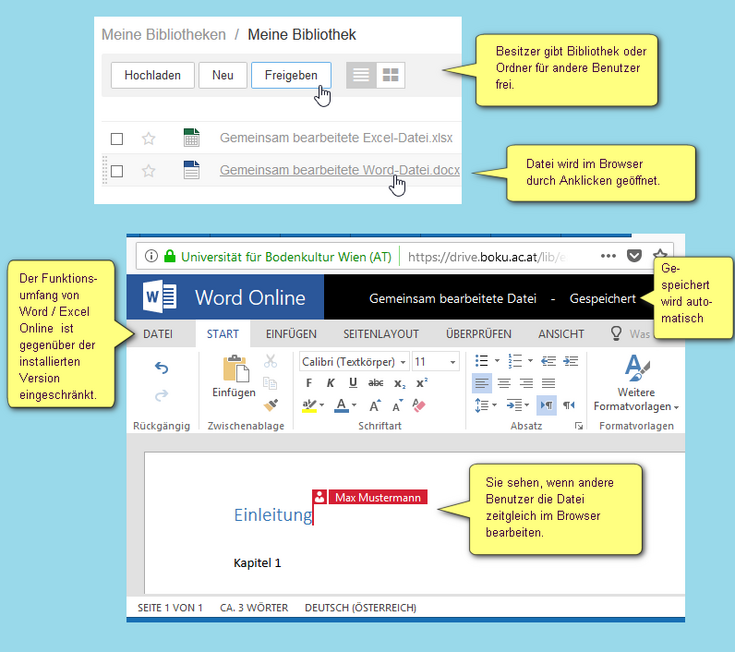Click the Undo arrow icon
735x652 pixels.
click(x=161, y=368)
